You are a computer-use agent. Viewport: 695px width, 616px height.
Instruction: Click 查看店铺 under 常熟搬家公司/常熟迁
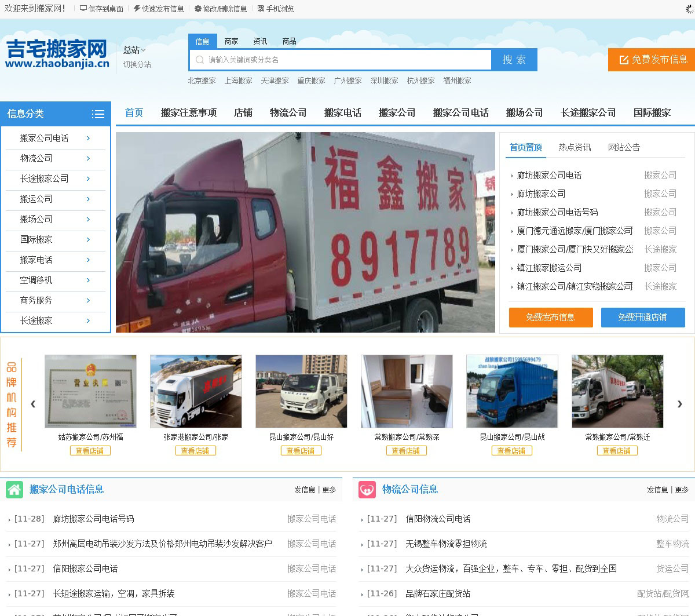[617, 451]
